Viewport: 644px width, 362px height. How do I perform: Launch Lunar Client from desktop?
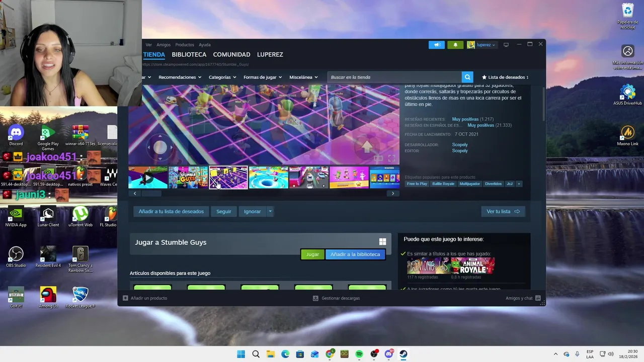48,217
